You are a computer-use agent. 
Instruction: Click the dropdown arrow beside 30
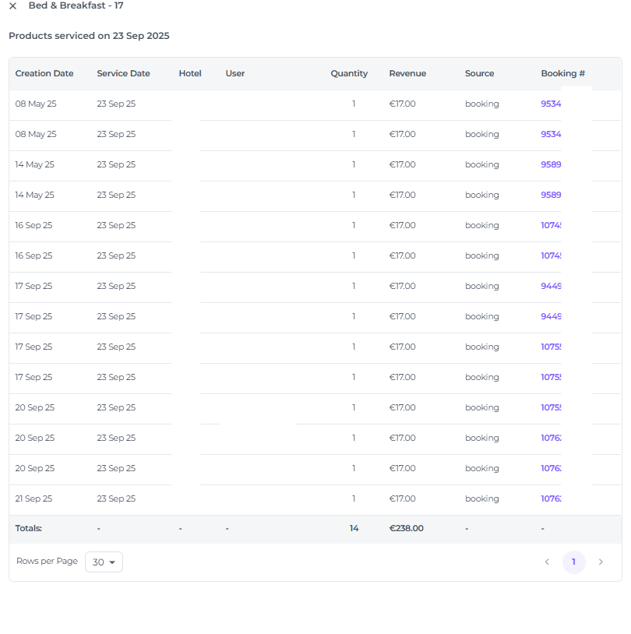[x=112, y=563]
